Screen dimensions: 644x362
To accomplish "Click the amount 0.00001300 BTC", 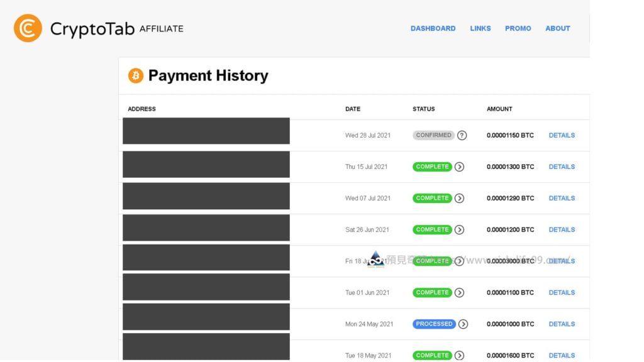I will 511,167.
